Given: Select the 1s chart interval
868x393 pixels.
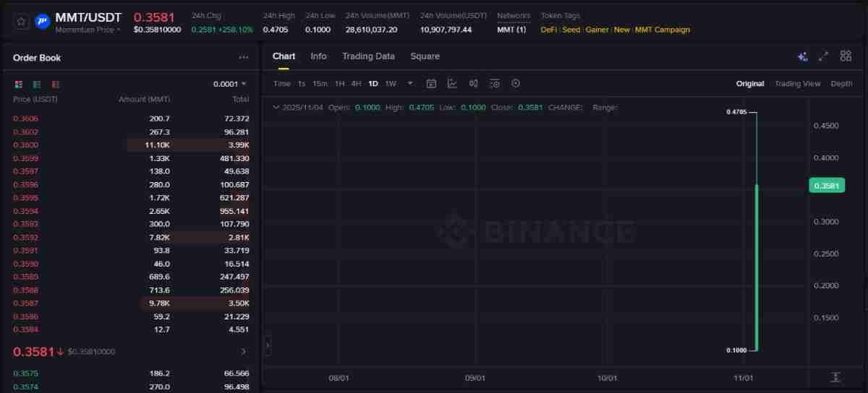Looking at the screenshot, I should point(302,84).
